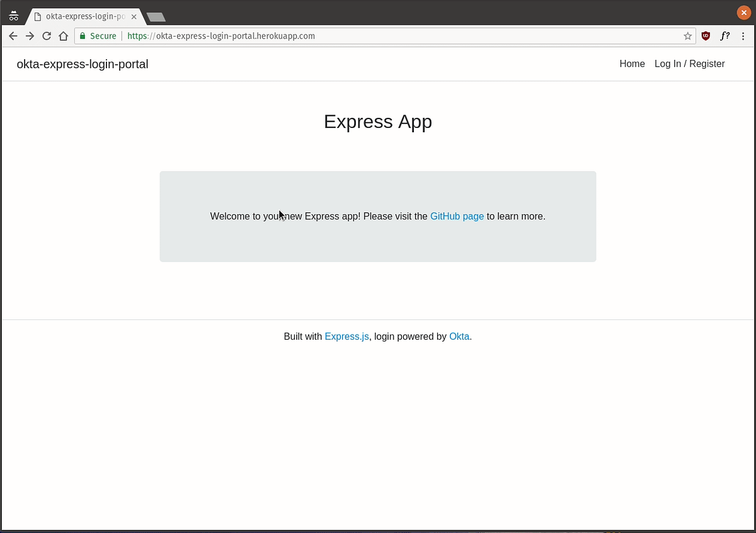
Task: Open a new browser tab
Action: pyautogui.click(x=155, y=17)
